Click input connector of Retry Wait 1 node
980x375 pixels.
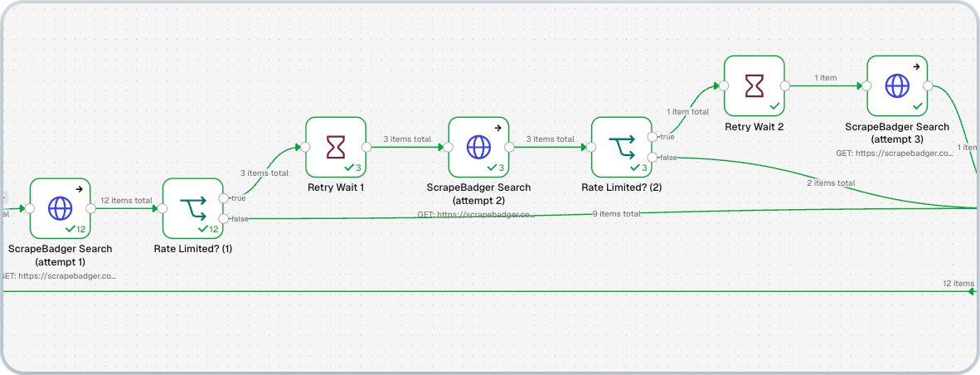coord(305,147)
